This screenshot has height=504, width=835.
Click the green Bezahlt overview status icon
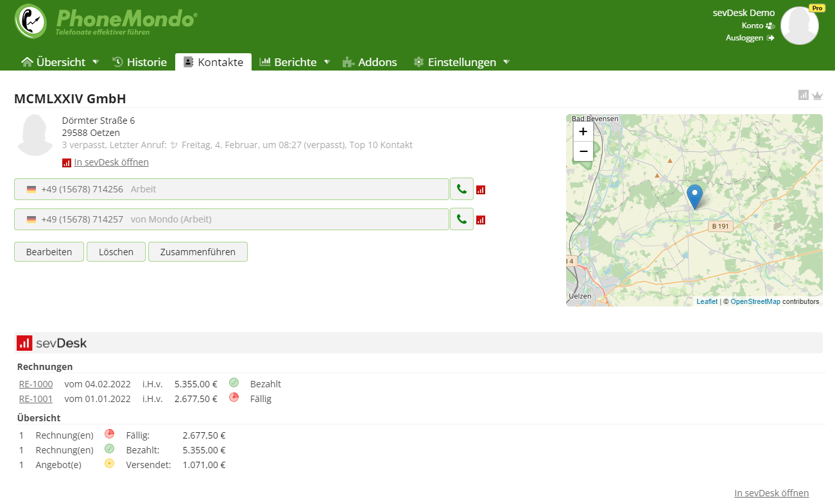pyautogui.click(x=109, y=449)
